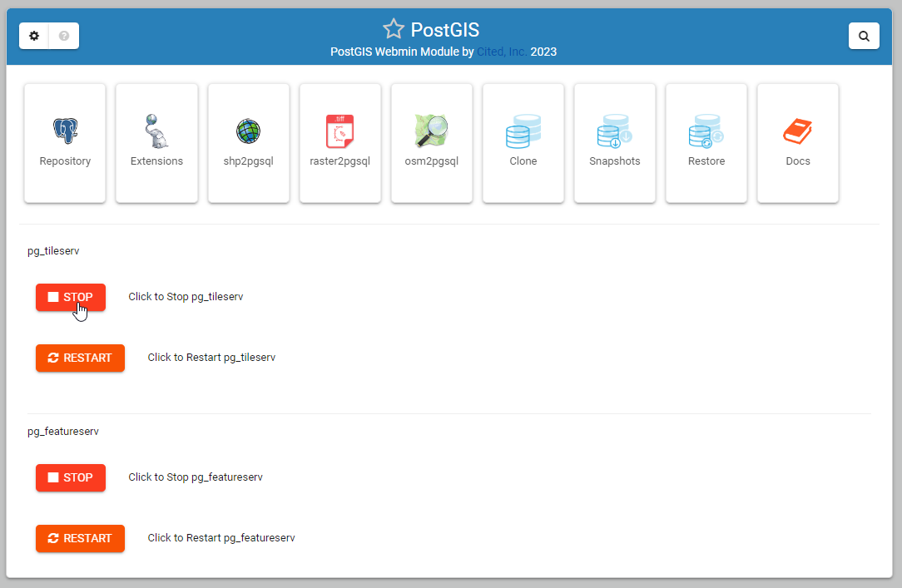Click the PostGIS star icon

coord(394,28)
